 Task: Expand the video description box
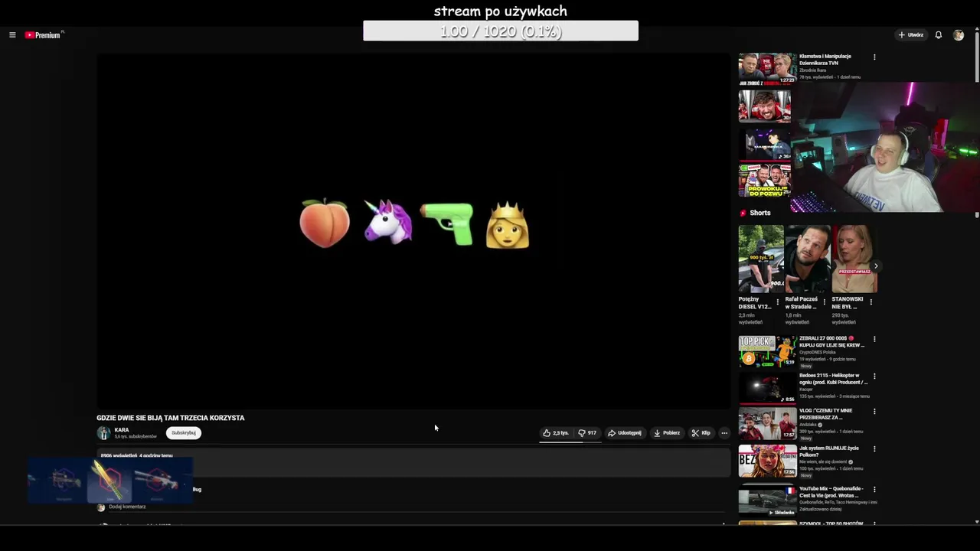413,463
